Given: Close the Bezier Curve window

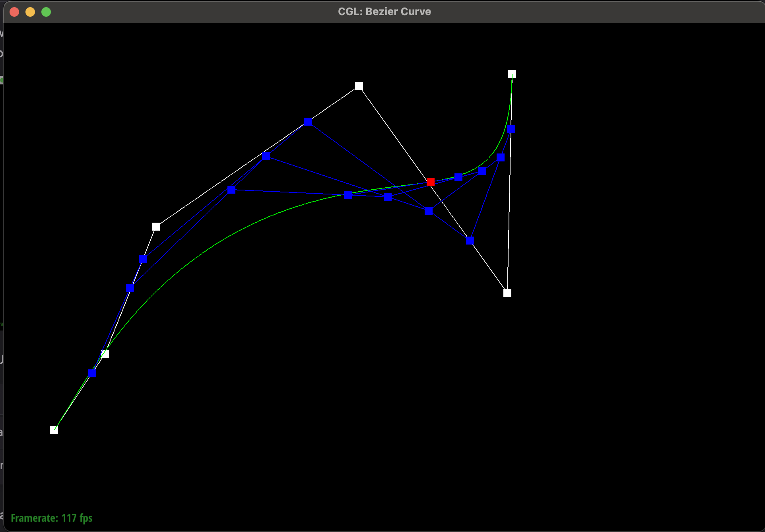Looking at the screenshot, I should [x=15, y=12].
